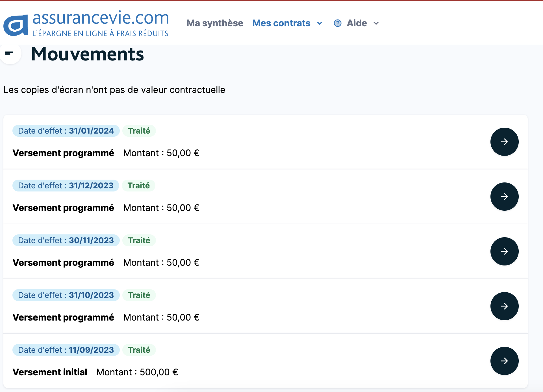Viewport: 543px width, 392px height.
Task: Open Mes contrats menu
Action: pos(281,23)
